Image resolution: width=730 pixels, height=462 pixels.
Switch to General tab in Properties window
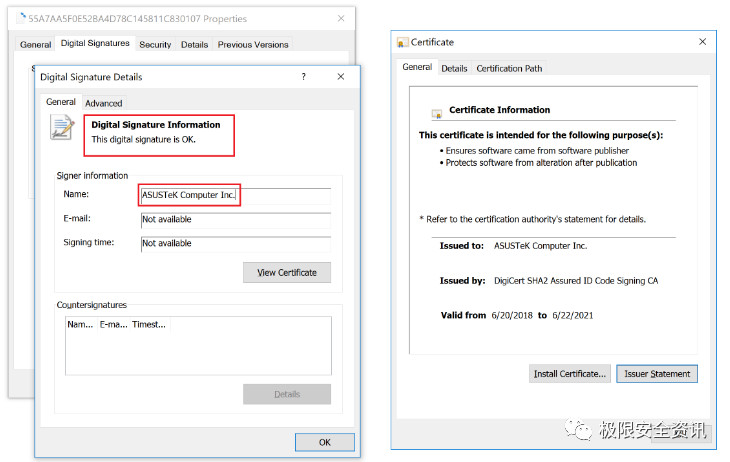tap(35, 45)
